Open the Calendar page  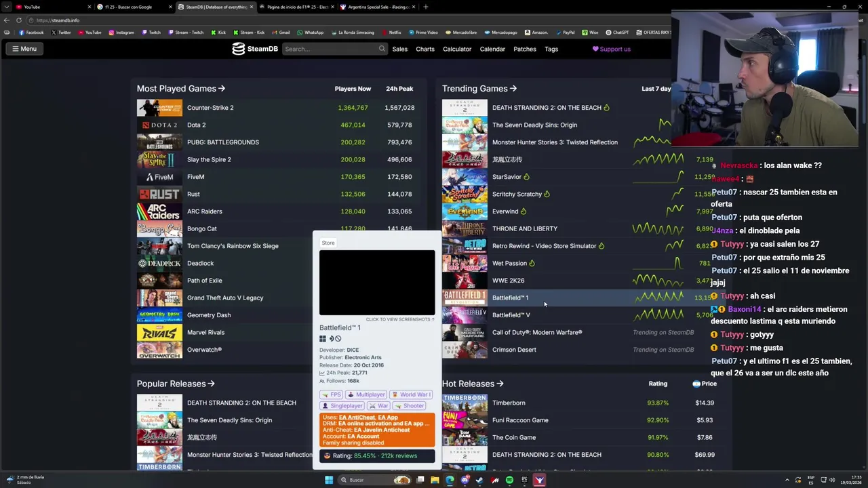492,49
